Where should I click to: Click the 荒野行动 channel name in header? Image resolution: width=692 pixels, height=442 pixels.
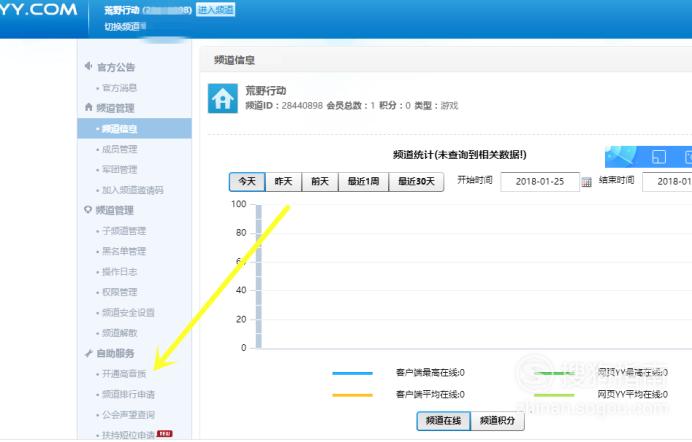click(x=122, y=10)
